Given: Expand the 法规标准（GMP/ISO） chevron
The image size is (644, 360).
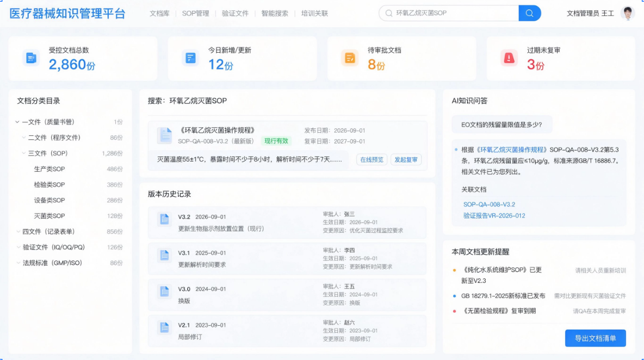Looking at the screenshot, I should tap(18, 263).
